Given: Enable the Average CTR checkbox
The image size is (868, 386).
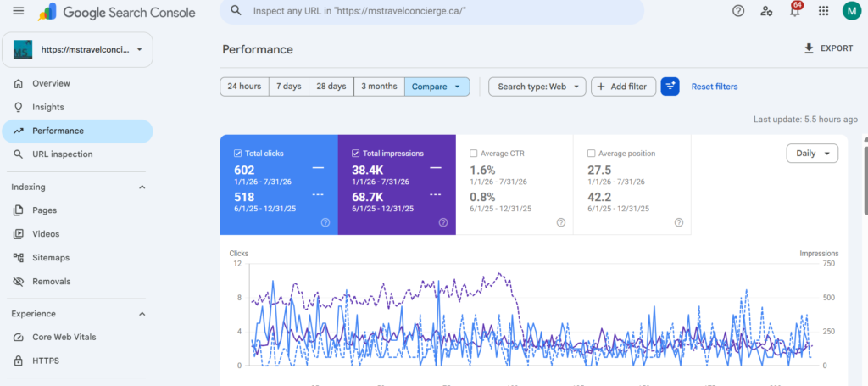Looking at the screenshot, I should [x=473, y=154].
